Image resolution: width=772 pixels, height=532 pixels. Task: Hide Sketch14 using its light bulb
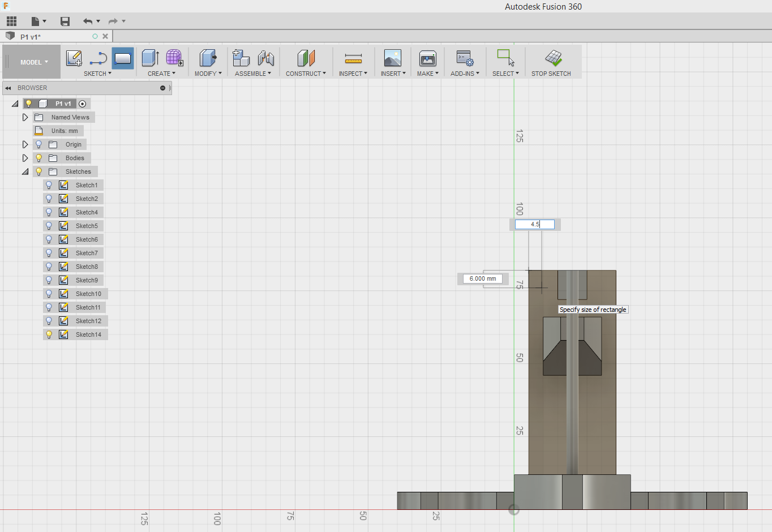point(49,334)
